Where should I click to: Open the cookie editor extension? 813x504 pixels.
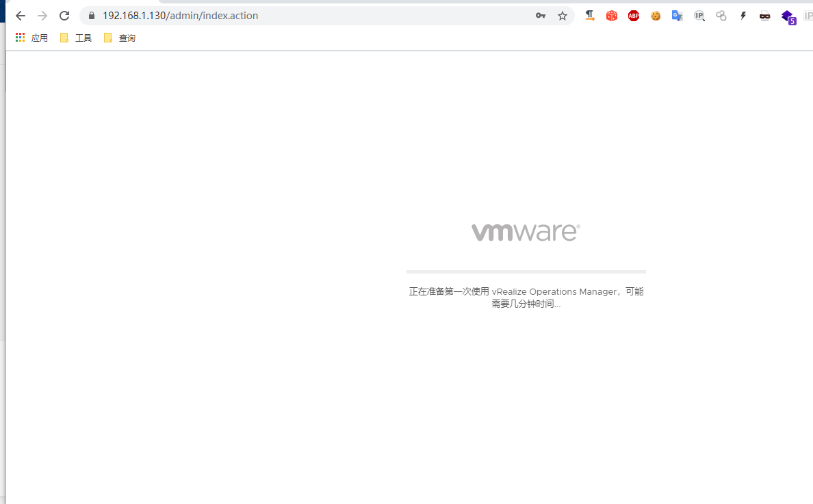pyautogui.click(x=656, y=16)
